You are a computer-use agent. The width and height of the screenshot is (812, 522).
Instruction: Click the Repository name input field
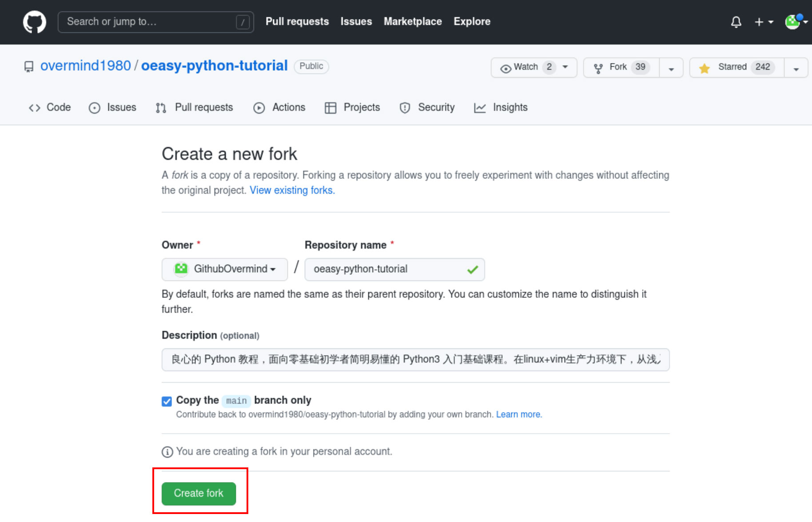(x=394, y=269)
